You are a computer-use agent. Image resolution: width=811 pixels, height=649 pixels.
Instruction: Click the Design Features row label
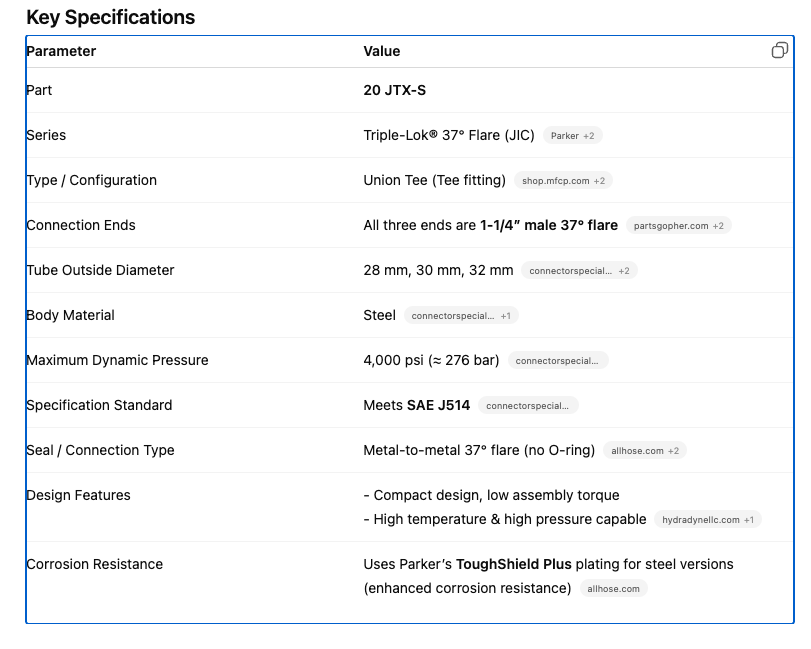coord(78,495)
